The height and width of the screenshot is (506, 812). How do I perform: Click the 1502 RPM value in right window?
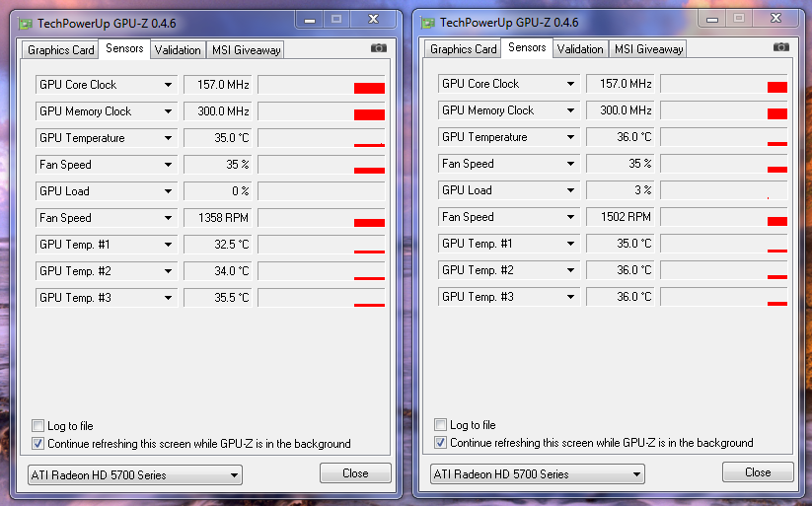(x=621, y=216)
